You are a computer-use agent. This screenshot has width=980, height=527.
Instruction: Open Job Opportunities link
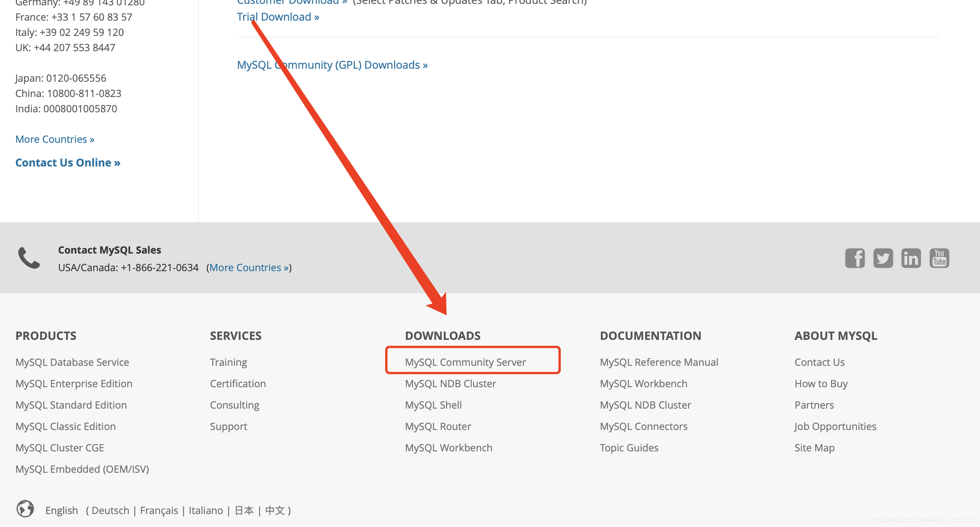point(835,426)
